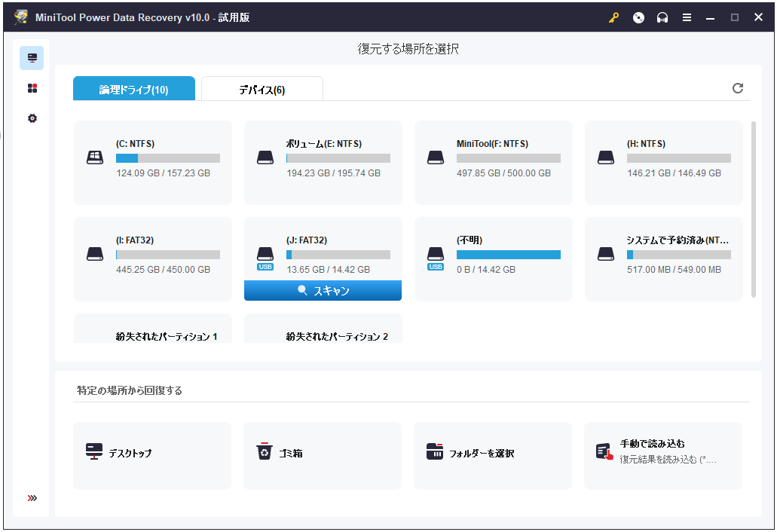Switch to the デバイス(6) tab
777x532 pixels.
pyautogui.click(x=262, y=90)
